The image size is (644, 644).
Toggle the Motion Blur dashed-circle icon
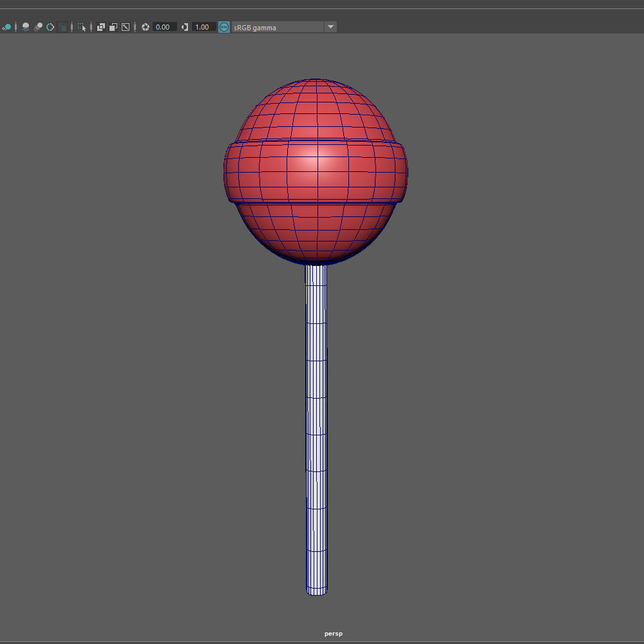(50, 27)
